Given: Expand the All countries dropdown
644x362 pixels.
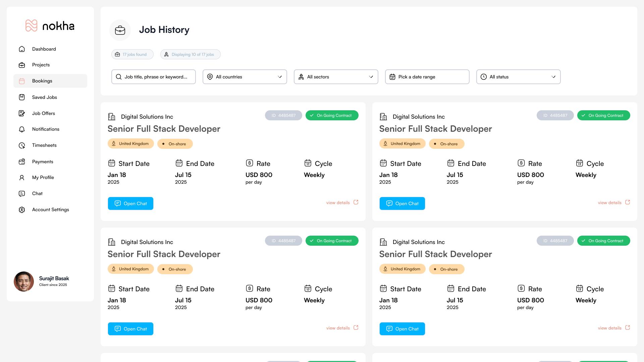Looking at the screenshot, I should click(x=245, y=77).
